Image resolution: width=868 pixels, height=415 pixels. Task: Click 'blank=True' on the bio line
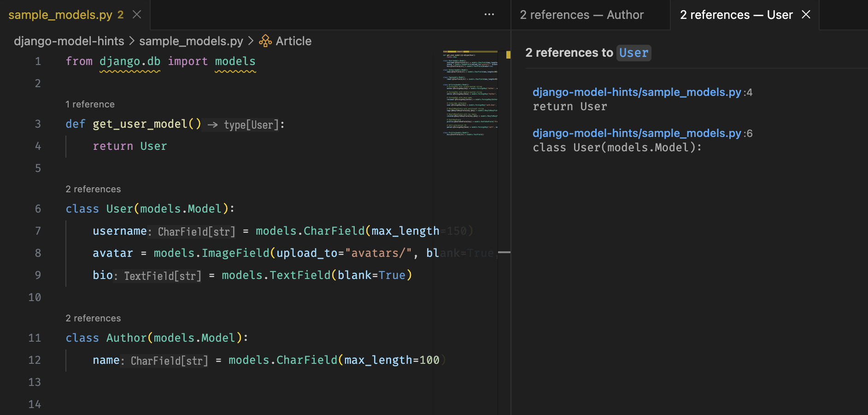(x=372, y=275)
